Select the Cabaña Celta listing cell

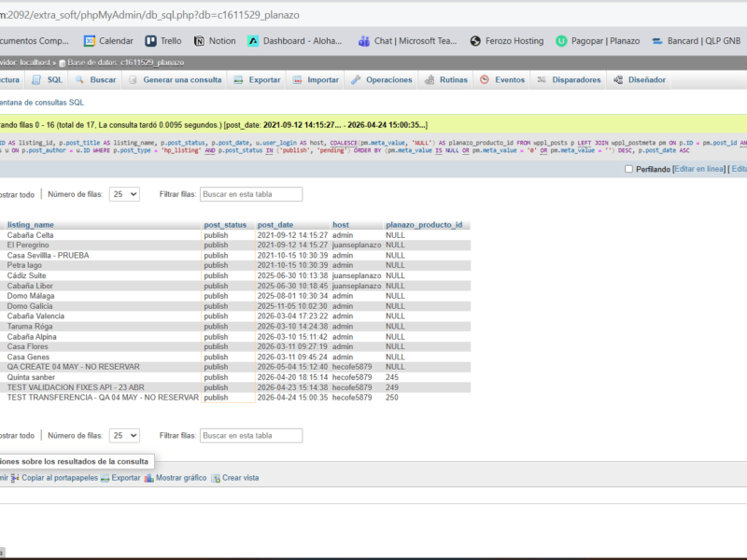point(104,235)
